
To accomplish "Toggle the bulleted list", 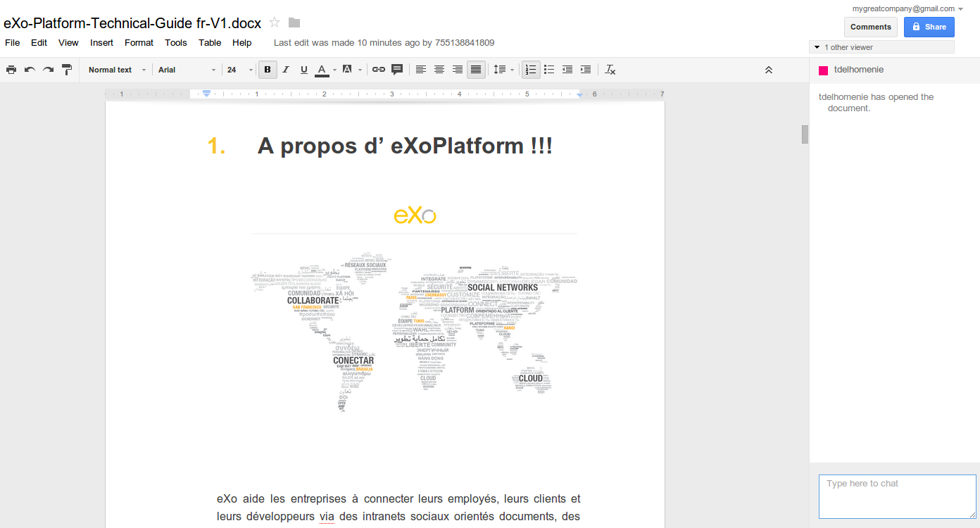I will [549, 70].
